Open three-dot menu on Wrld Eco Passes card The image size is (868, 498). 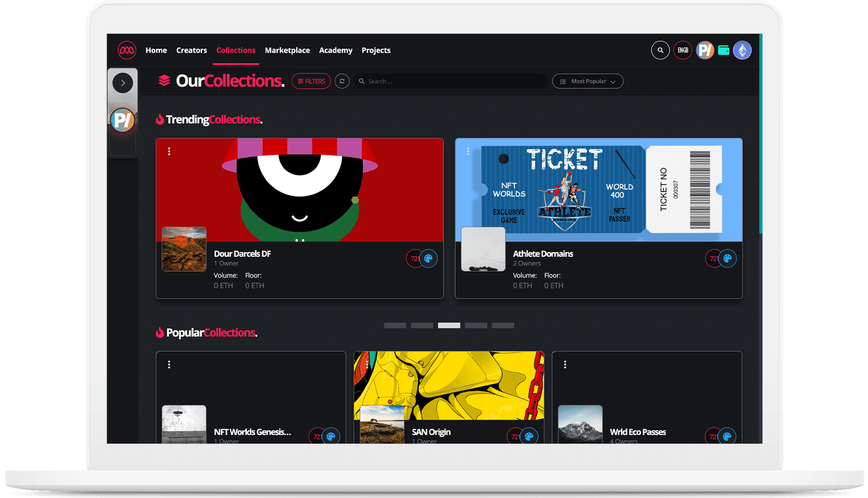click(565, 364)
